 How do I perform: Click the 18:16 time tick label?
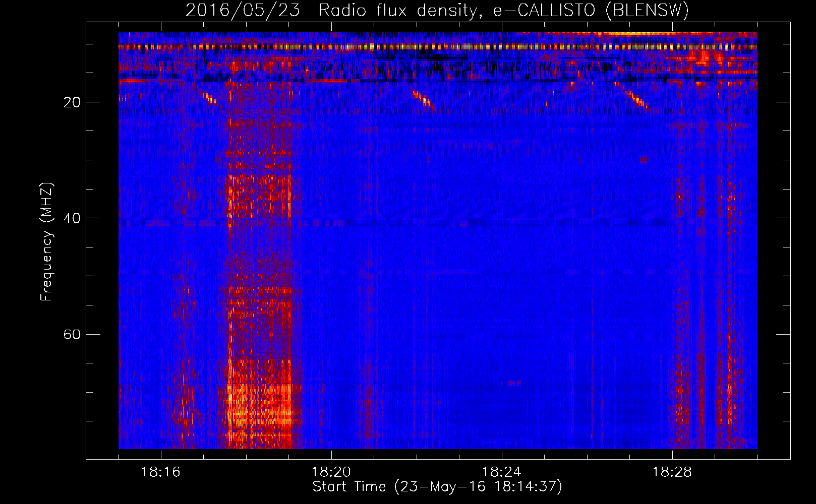click(161, 472)
